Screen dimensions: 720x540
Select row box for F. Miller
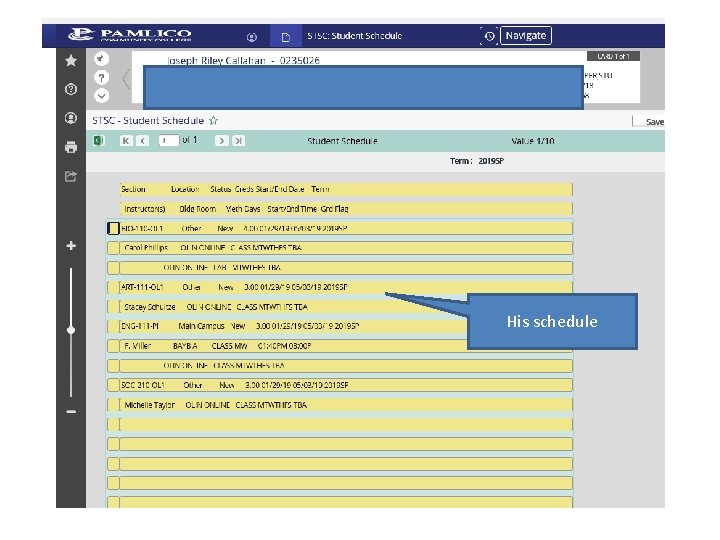click(x=113, y=346)
